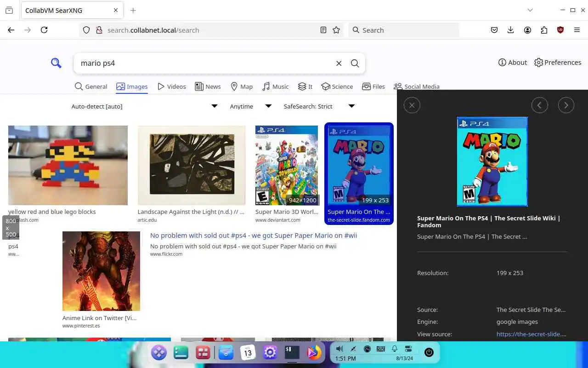Open the view source URL link
Screen dimensions: 588x368
click(x=531, y=334)
